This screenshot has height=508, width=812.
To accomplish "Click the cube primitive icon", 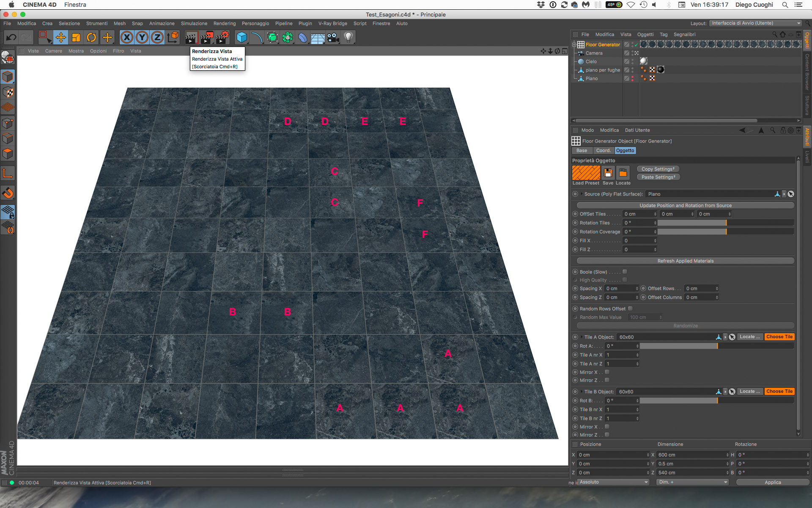I will 241,37.
